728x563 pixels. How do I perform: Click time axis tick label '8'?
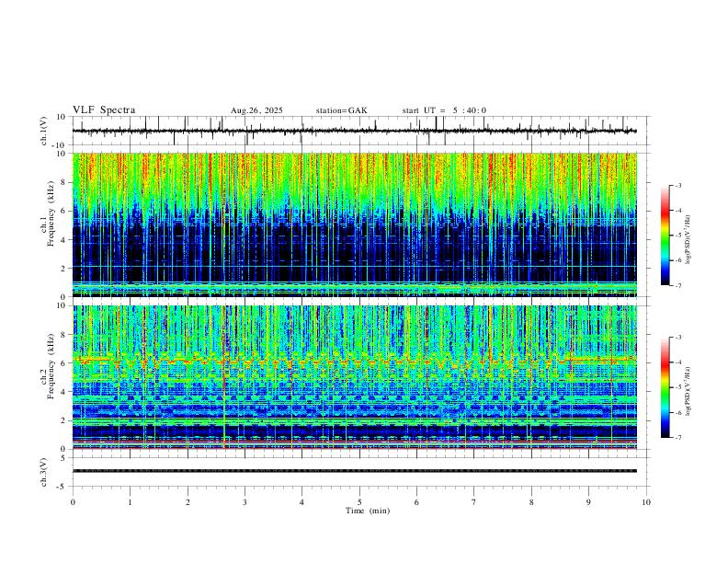531,502
